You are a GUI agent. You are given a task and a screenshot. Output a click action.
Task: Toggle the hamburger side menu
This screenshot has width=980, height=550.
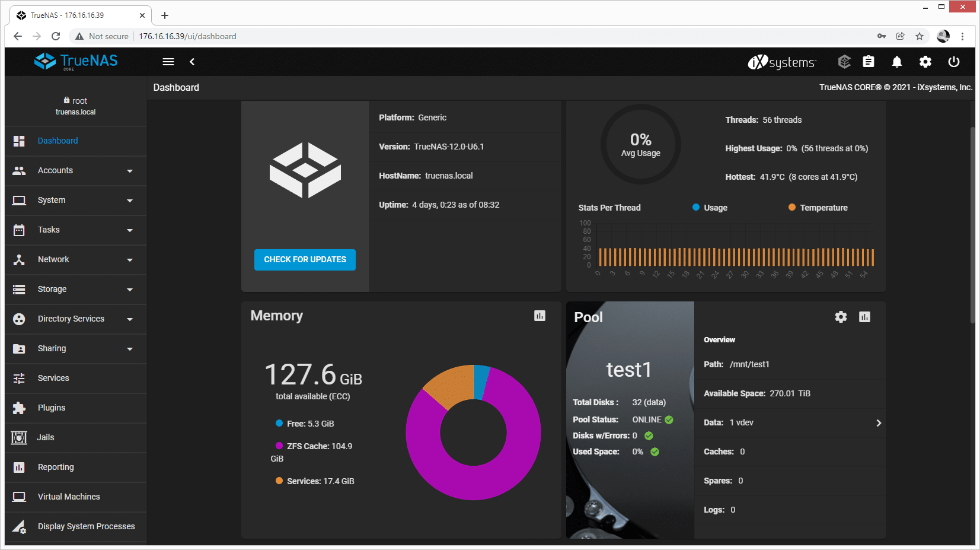pyautogui.click(x=168, y=62)
